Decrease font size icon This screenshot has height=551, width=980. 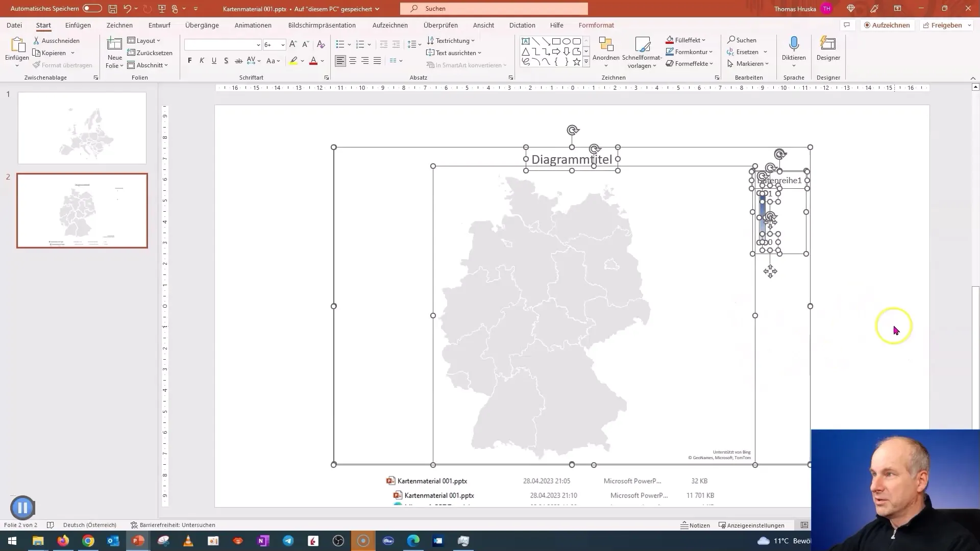305,44
